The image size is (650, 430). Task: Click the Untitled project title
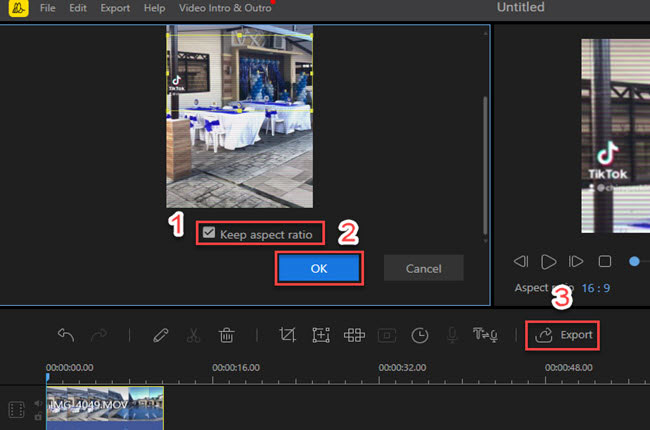tap(521, 7)
